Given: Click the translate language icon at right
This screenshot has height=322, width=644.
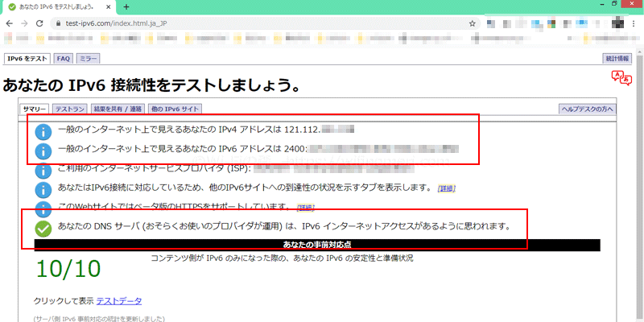Looking at the screenshot, I should [x=621, y=77].
